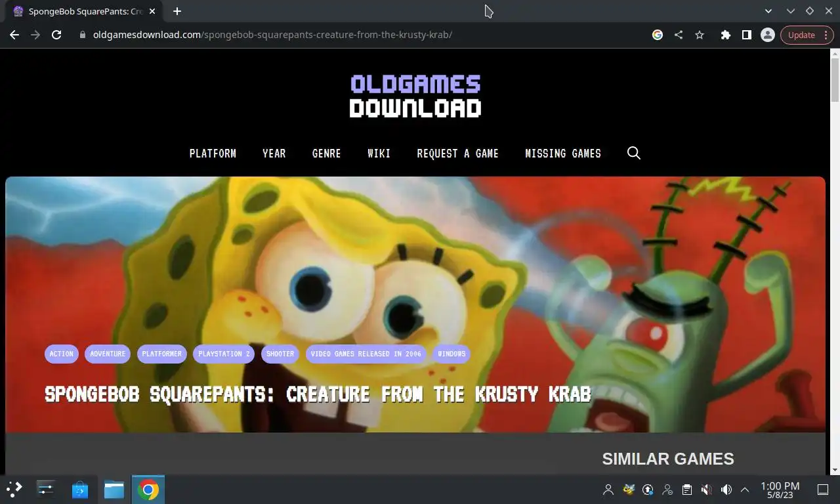
Task: Open the WIKI page
Action: (x=379, y=154)
